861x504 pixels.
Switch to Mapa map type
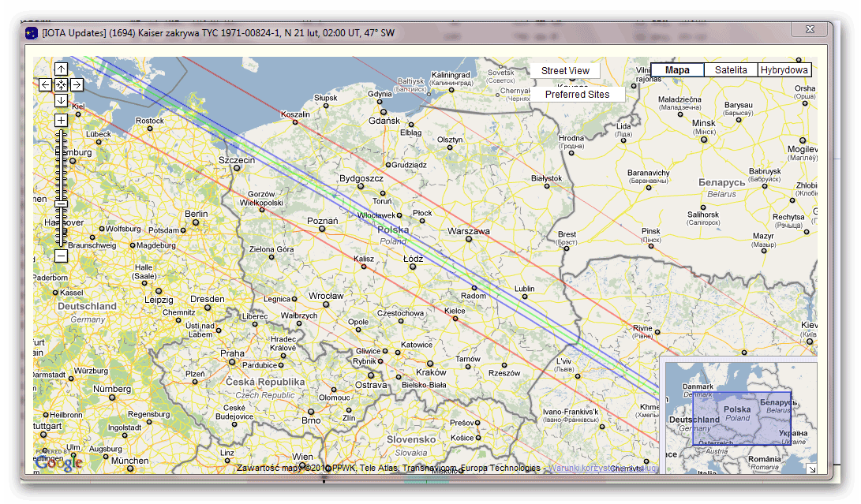point(677,69)
